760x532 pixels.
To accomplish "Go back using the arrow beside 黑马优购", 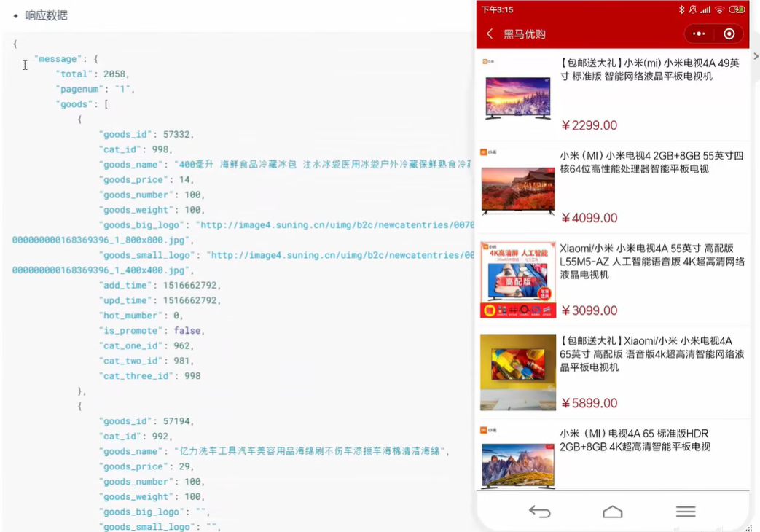I will [490, 34].
